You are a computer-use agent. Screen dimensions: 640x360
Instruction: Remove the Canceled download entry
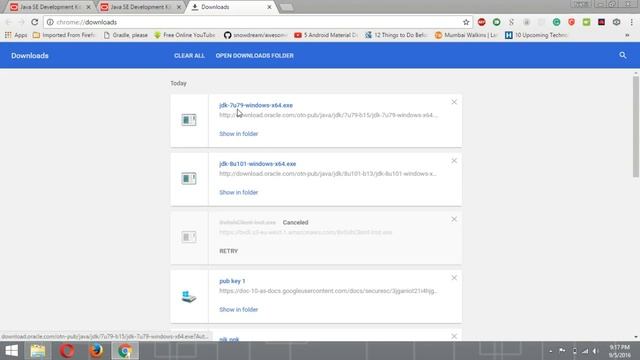[x=454, y=219]
